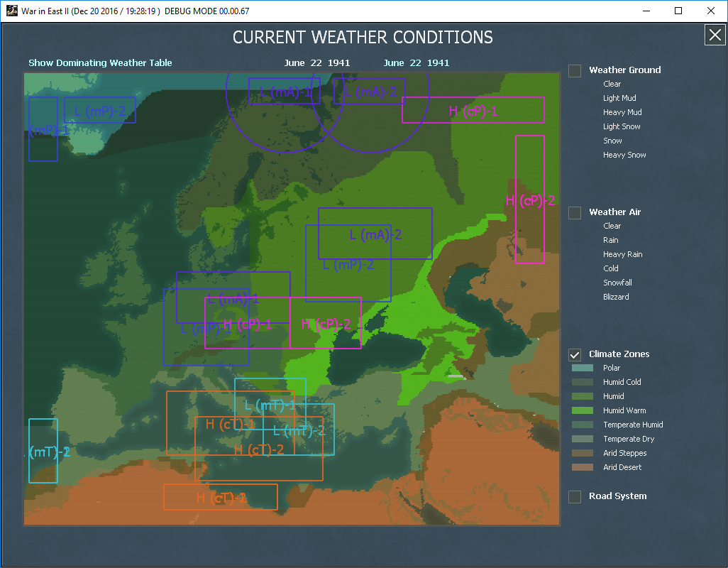Image resolution: width=728 pixels, height=568 pixels.
Task: Click the Climate Zones heading text
Action: pyautogui.click(x=619, y=354)
